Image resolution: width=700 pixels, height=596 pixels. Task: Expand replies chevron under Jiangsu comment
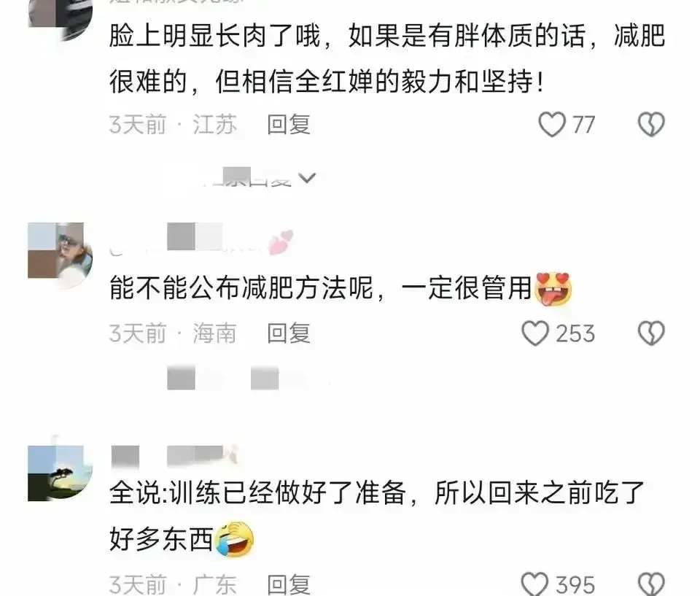(x=307, y=178)
